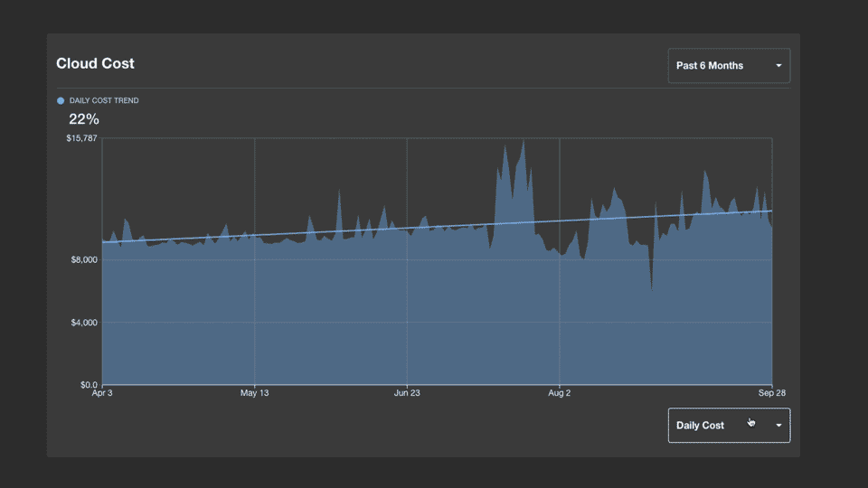
Task: Click the 22% trend percentage value
Action: pos(83,119)
